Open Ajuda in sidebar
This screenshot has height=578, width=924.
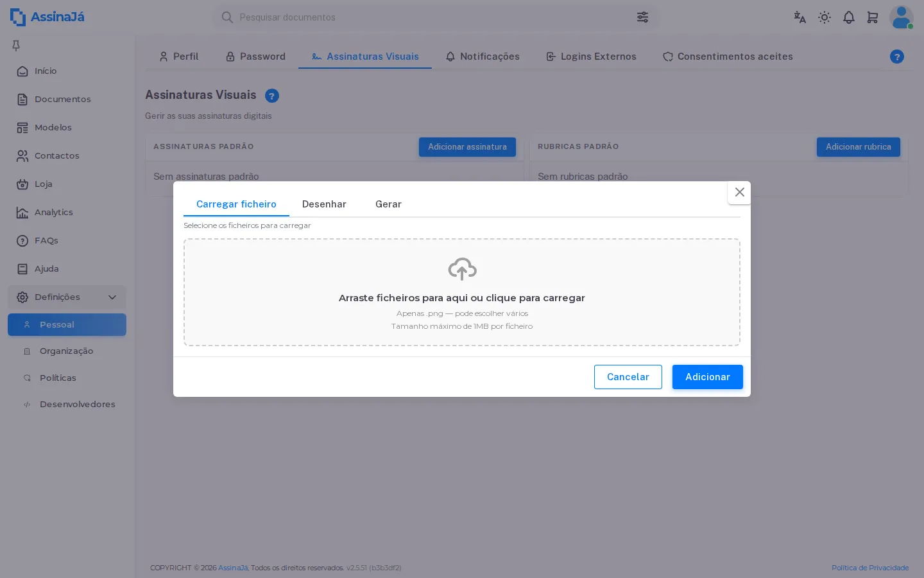67,269
